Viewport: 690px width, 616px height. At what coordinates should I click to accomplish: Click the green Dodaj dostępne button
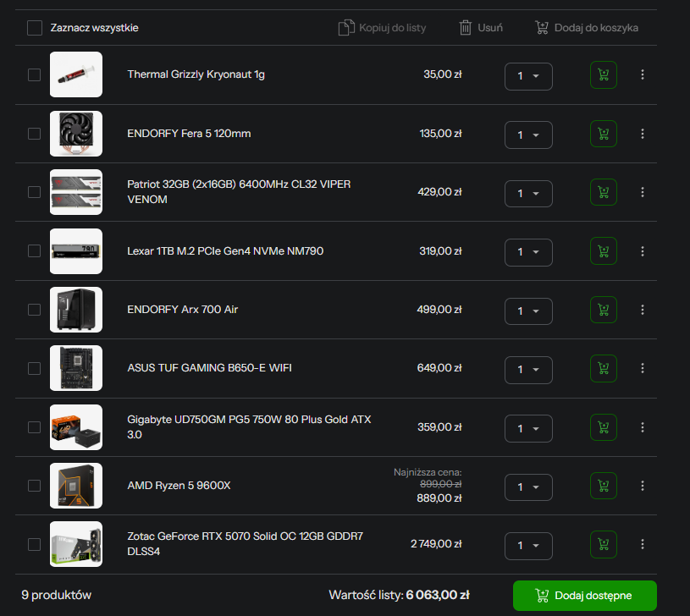pos(585,596)
